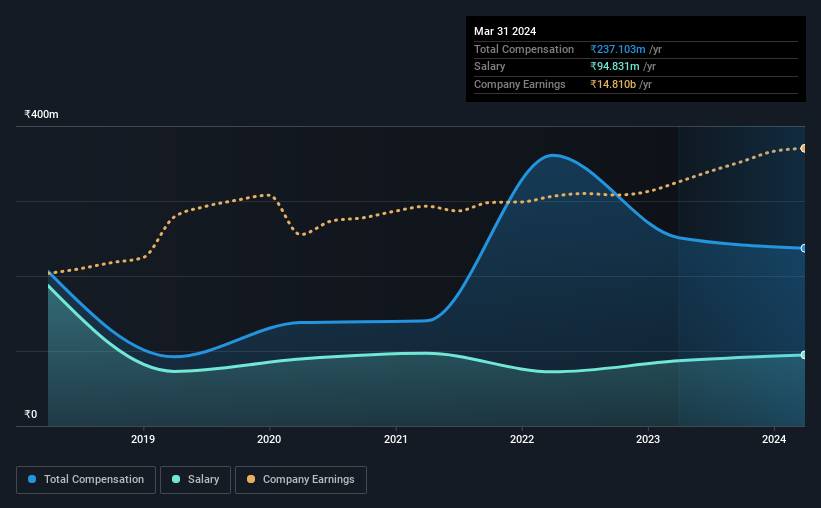
Task: Click the 2021 axis label
Action: click(x=395, y=439)
